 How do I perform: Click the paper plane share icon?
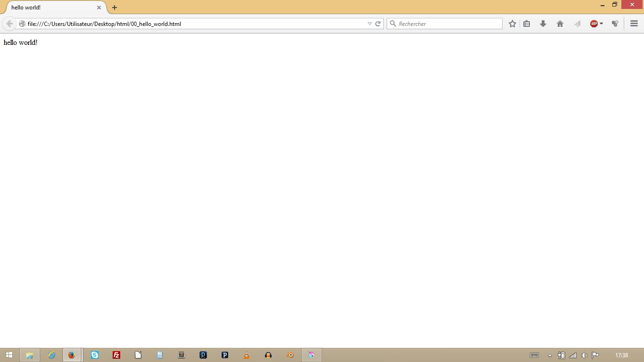coord(577,24)
